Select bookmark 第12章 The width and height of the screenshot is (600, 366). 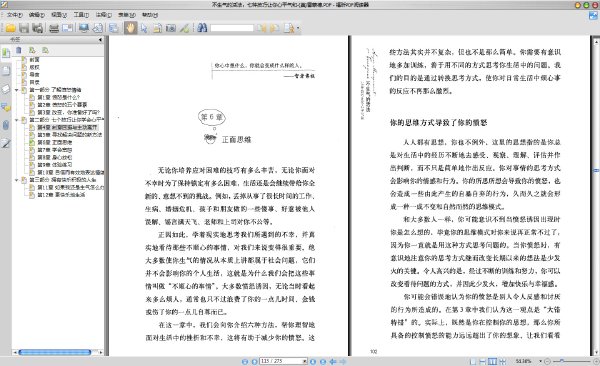(x=61, y=194)
